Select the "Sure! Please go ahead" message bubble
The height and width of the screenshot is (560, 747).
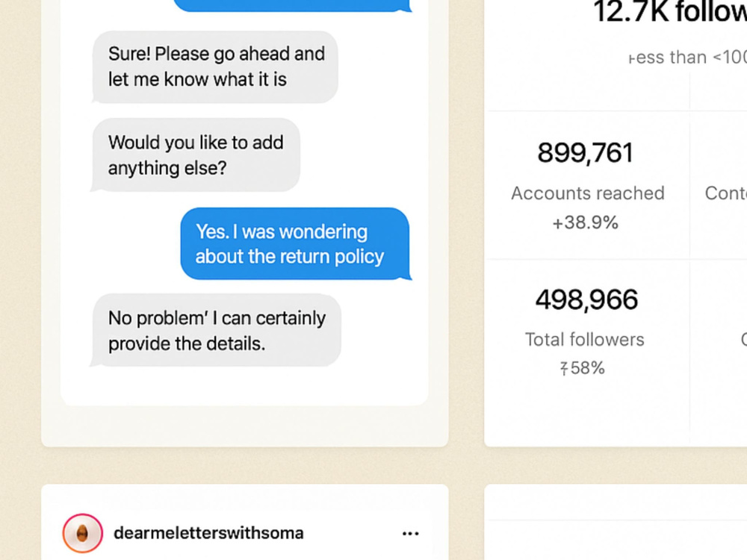[215, 66]
